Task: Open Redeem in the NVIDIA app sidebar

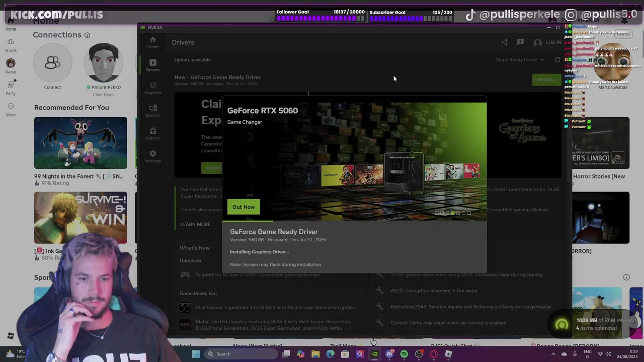Action: pyautogui.click(x=152, y=134)
